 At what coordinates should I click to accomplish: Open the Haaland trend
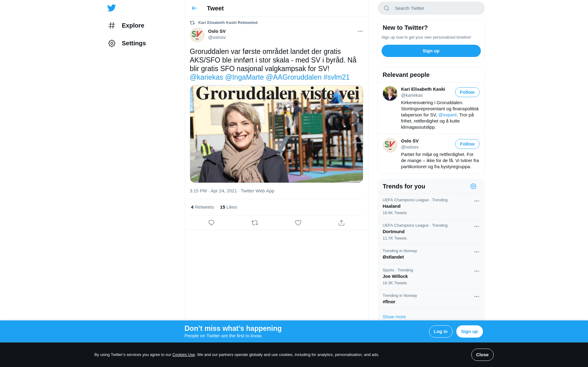click(431, 206)
